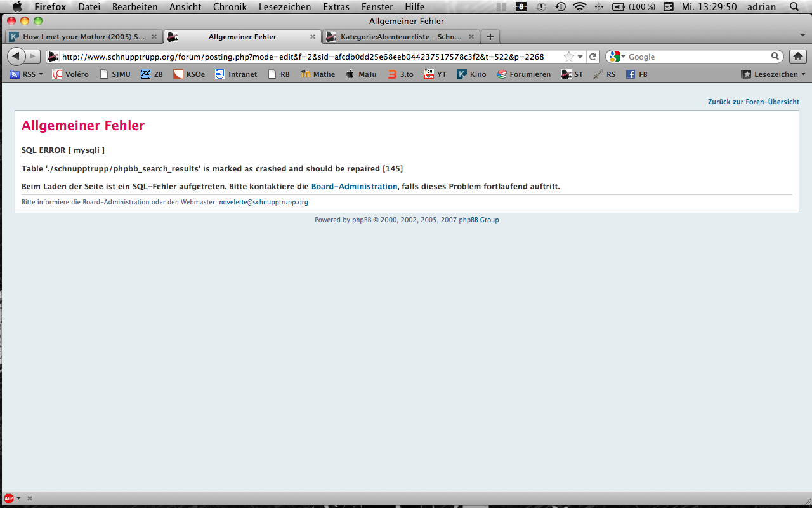
Task: Expand the URL history dropdown arrow
Action: coord(580,57)
